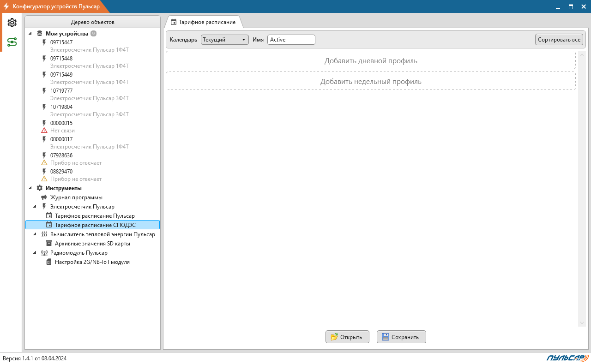591x364 pixels.
Task: Click the lightning icon of device 07928636
Action: 44,155
